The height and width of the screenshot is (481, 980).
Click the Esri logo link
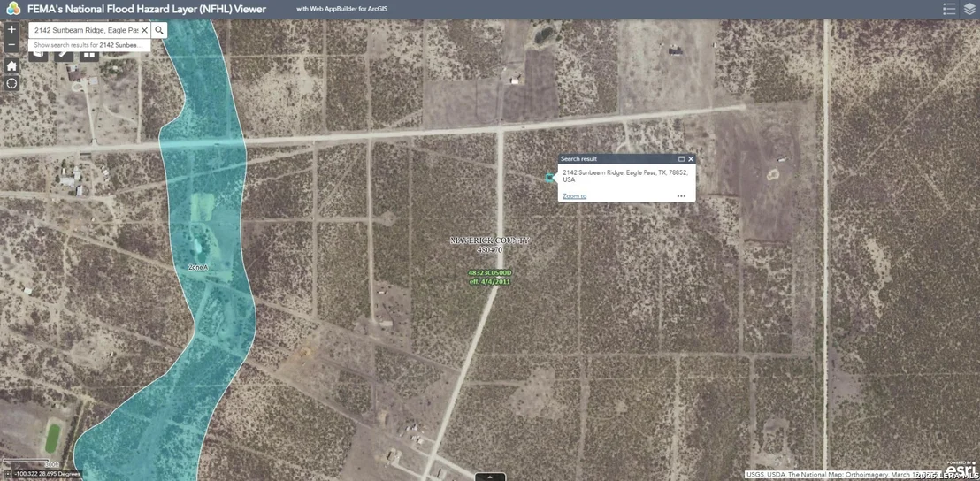click(x=960, y=468)
